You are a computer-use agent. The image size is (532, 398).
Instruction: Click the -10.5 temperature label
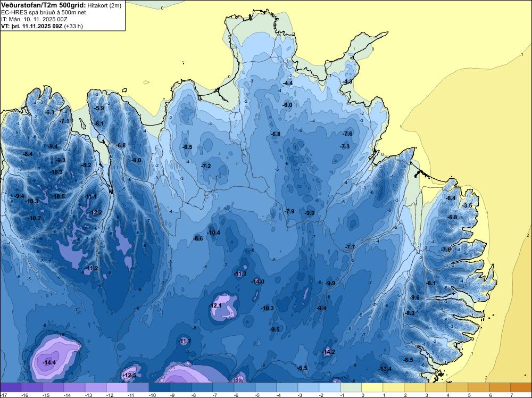[59, 196]
